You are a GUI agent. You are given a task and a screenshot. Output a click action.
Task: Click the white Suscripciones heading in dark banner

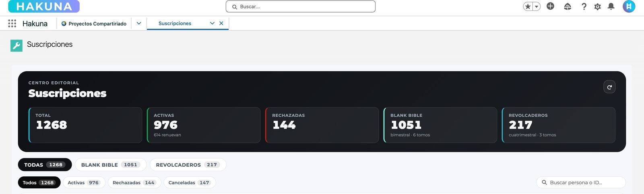[x=67, y=93]
